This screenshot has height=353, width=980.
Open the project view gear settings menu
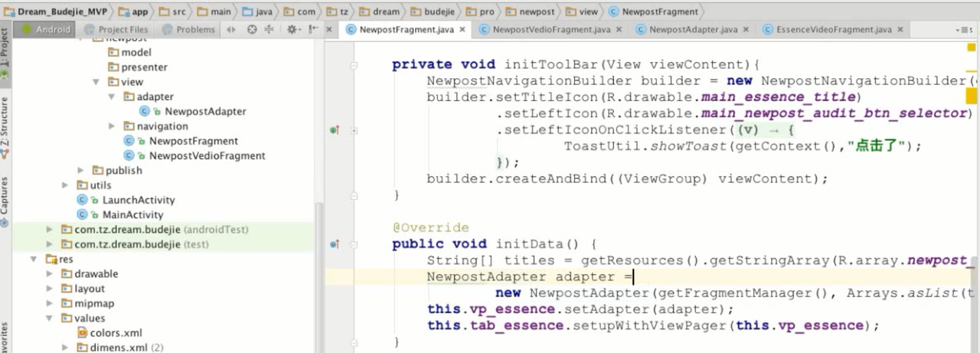(x=292, y=30)
